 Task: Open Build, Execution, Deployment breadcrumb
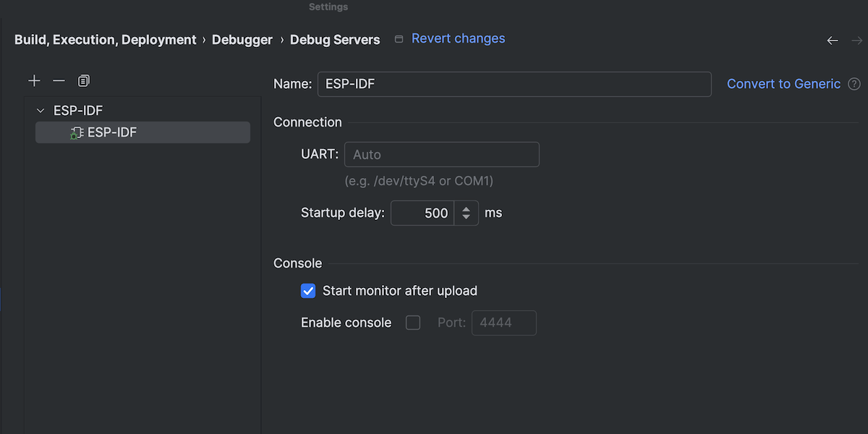pyautogui.click(x=106, y=40)
